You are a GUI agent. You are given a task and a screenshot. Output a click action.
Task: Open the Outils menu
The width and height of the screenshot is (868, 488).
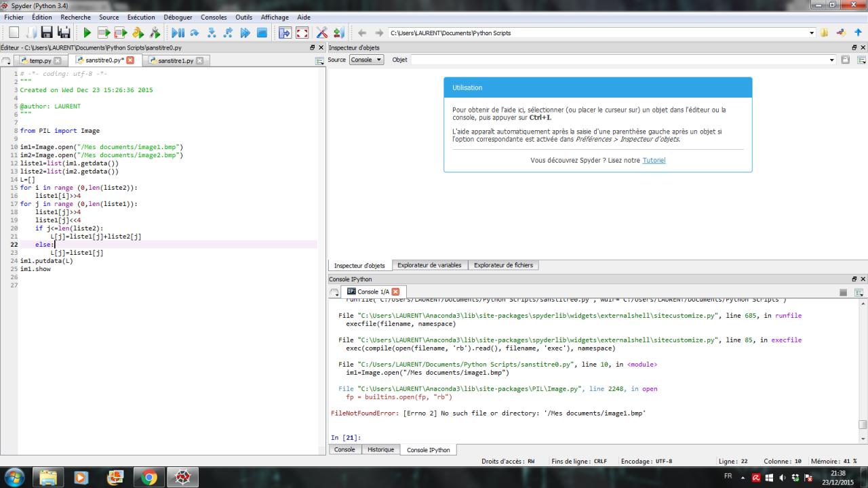244,17
